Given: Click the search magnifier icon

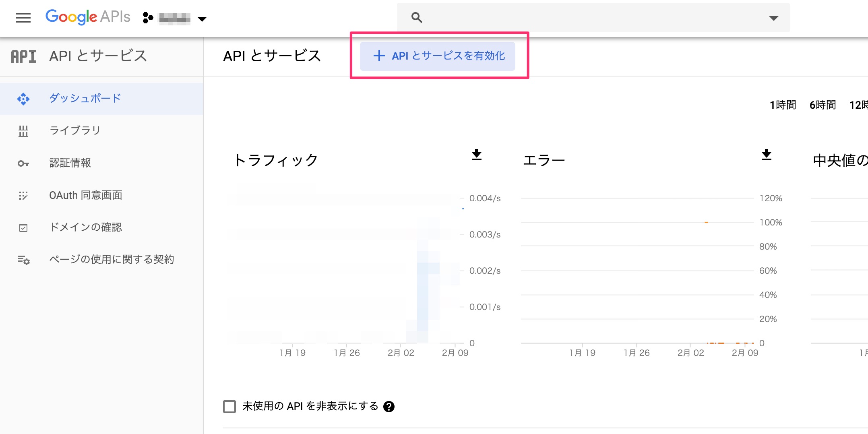Looking at the screenshot, I should click(416, 17).
